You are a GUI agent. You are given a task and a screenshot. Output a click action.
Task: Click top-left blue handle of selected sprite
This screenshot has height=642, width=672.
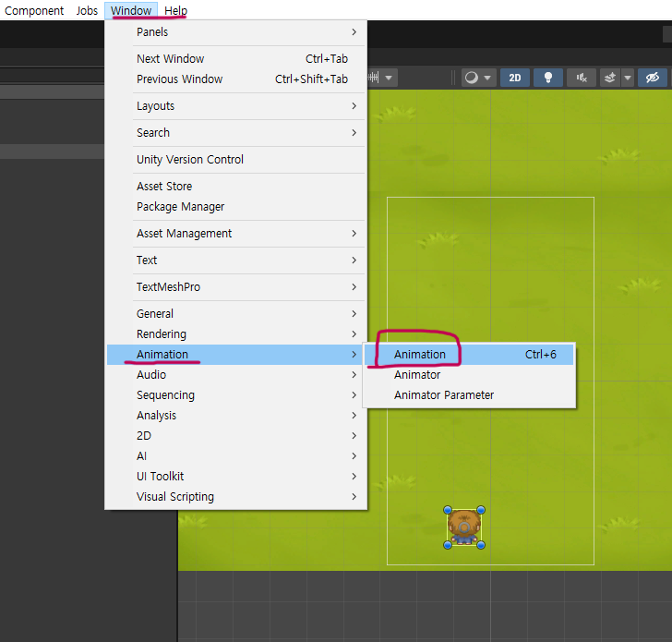448,509
